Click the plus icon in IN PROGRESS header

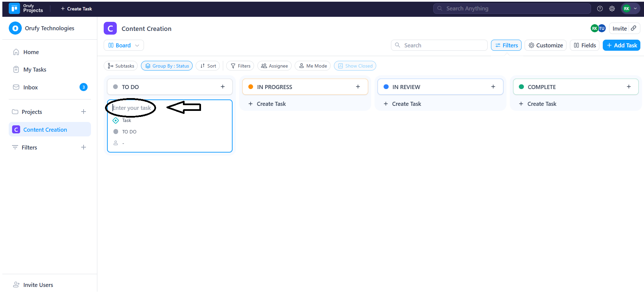[358, 87]
